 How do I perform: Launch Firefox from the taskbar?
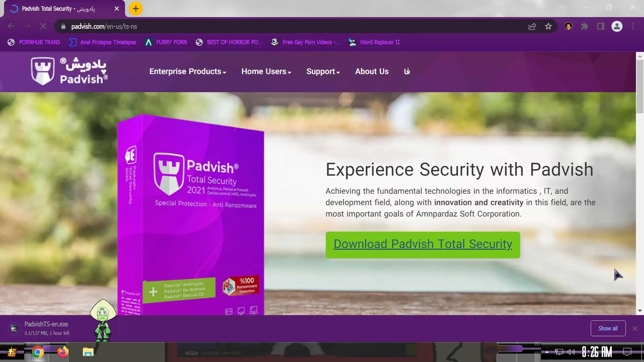pos(63,352)
